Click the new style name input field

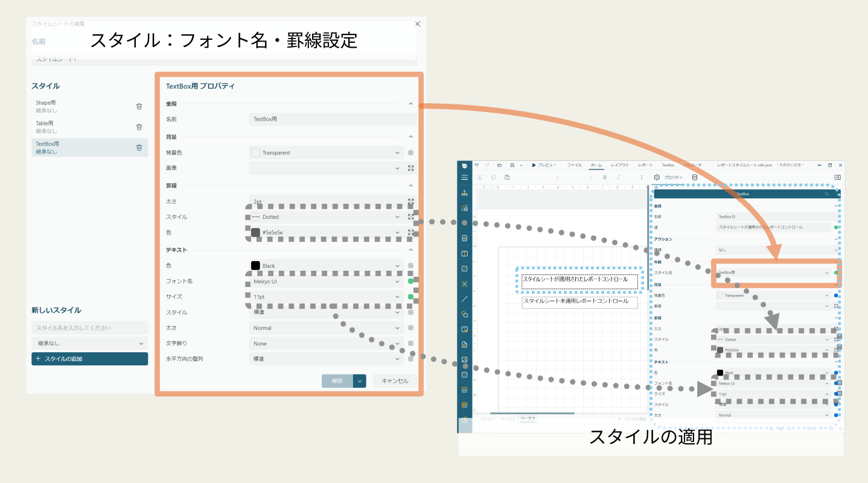pyautogui.click(x=89, y=327)
